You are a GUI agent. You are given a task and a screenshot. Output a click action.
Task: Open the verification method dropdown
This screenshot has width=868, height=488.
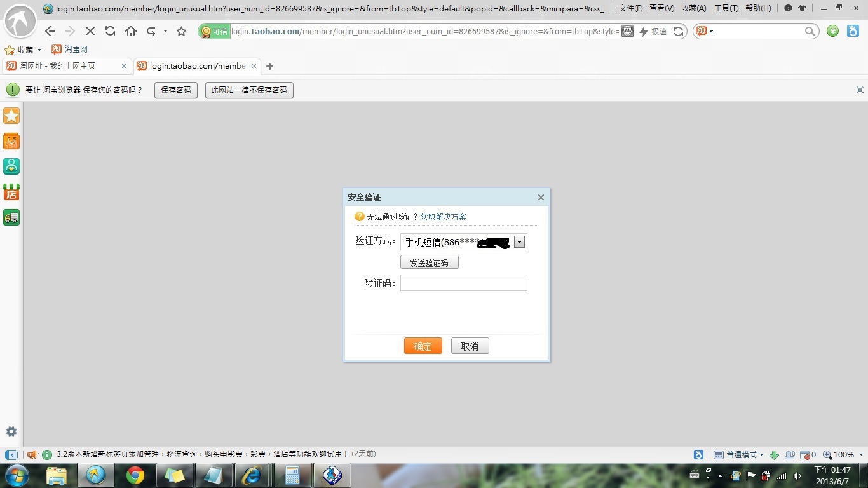coord(519,241)
